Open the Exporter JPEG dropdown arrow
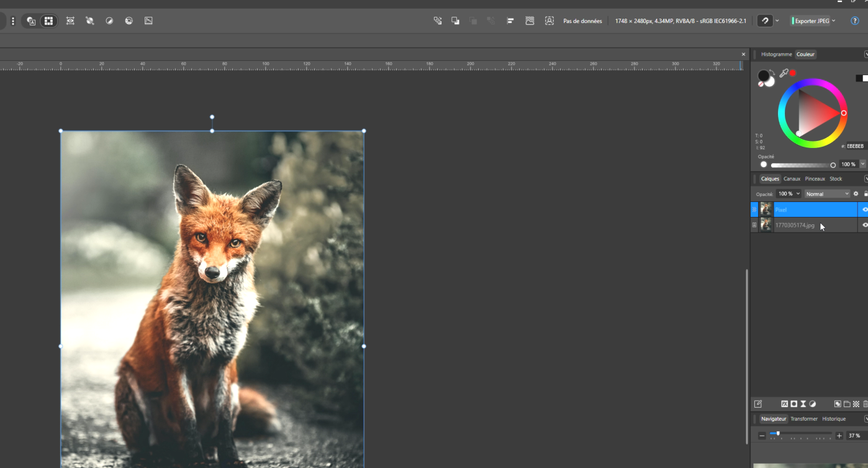 point(833,21)
